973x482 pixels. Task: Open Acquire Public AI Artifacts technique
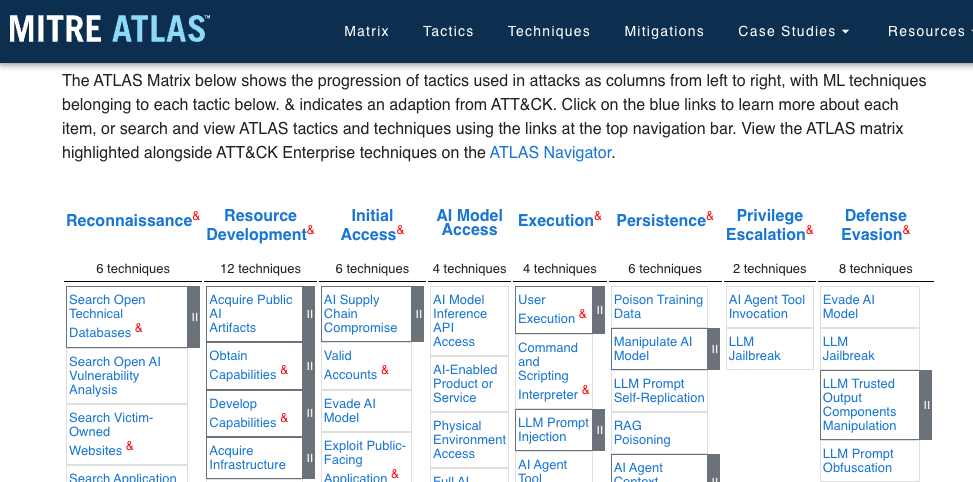click(251, 313)
